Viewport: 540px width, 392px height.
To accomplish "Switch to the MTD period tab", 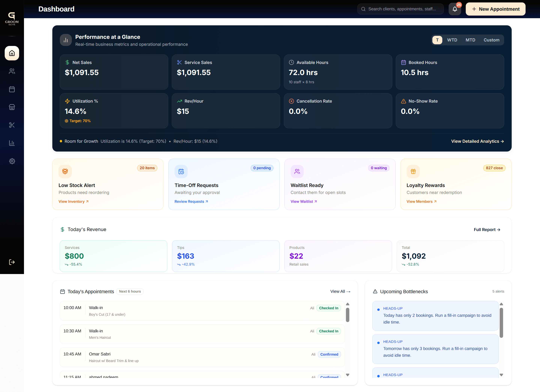I will (470, 40).
